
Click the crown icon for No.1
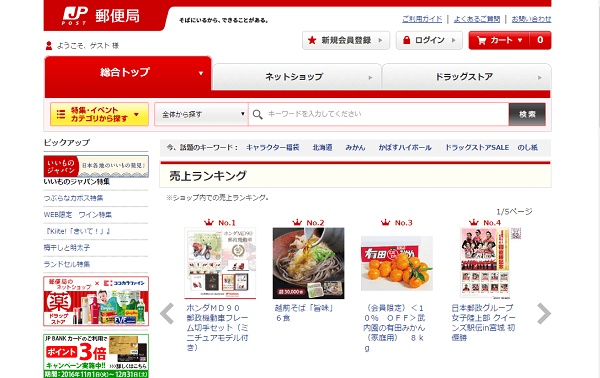[x=209, y=222]
